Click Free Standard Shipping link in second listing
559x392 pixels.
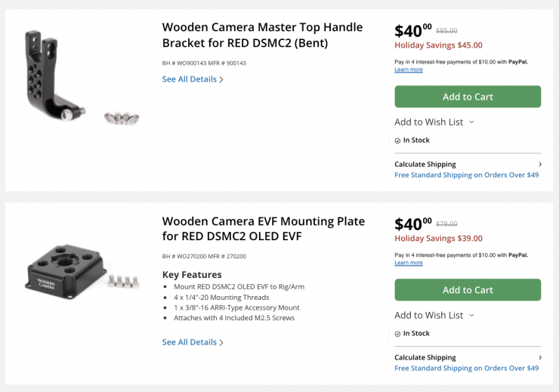point(466,369)
